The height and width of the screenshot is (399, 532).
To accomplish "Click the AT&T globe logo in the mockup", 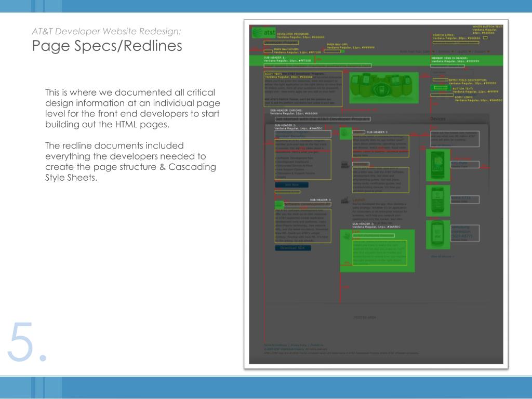I will [x=263, y=33].
